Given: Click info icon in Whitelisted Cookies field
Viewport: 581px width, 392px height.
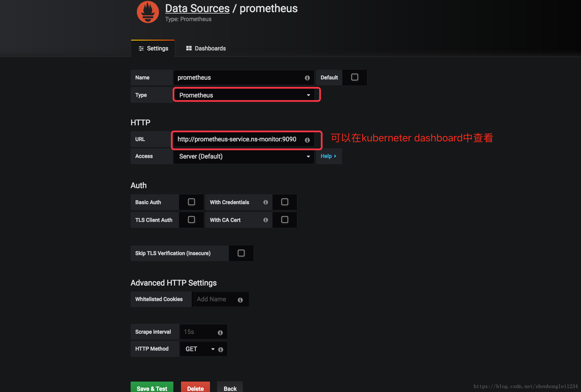Looking at the screenshot, I should tap(240, 300).
